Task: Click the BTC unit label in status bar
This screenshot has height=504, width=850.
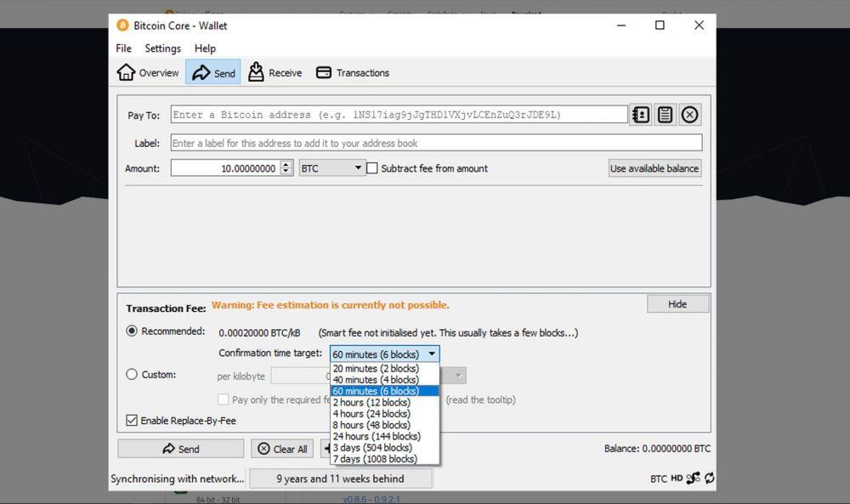Action: [659, 479]
